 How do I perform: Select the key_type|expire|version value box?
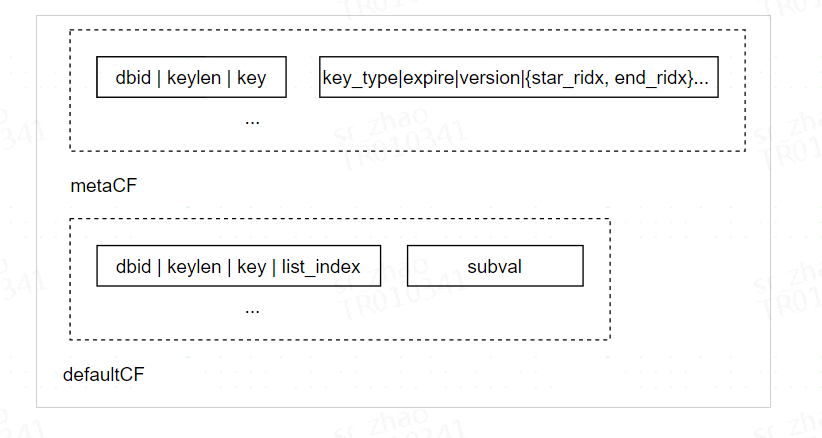(x=518, y=77)
